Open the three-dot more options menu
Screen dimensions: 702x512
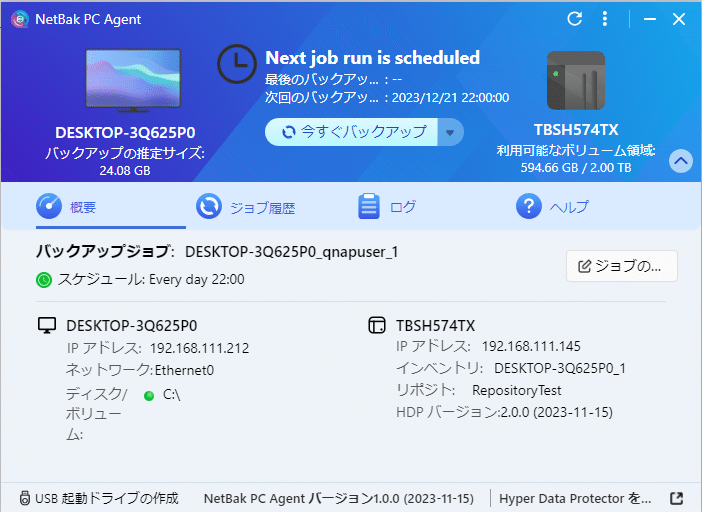pos(605,19)
